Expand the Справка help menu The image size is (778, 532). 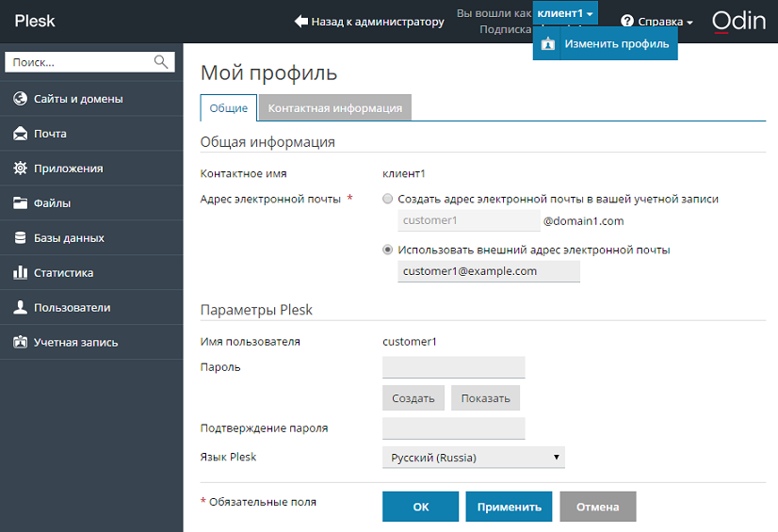pos(656,22)
